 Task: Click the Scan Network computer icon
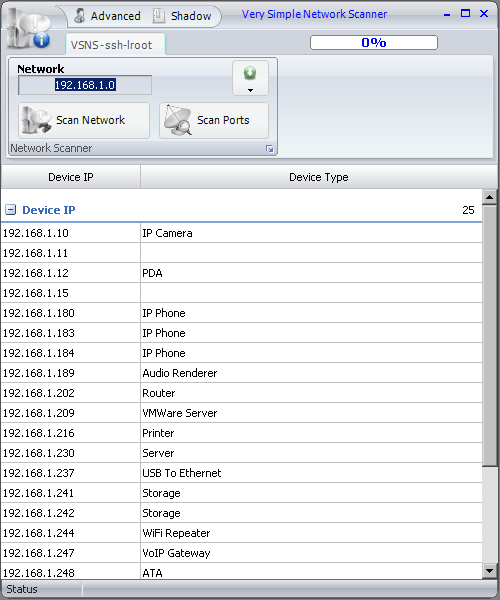coord(36,120)
